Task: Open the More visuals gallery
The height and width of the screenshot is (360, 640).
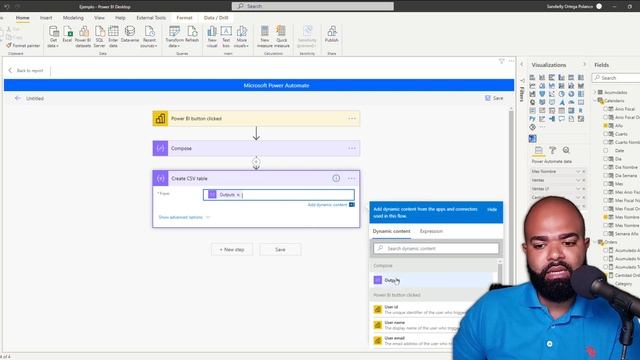Action: coord(242,37)
